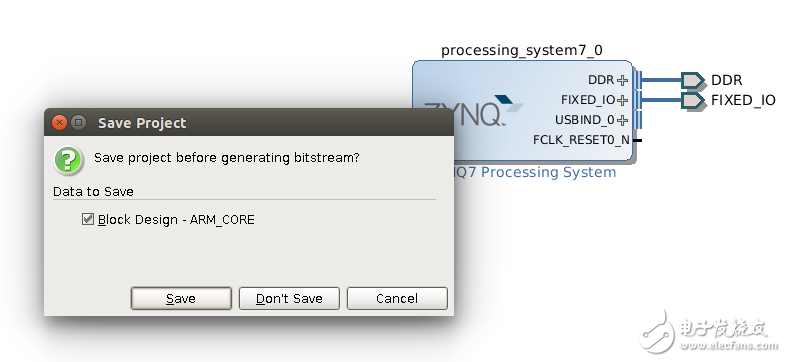Click the Save button

point(181,298)
